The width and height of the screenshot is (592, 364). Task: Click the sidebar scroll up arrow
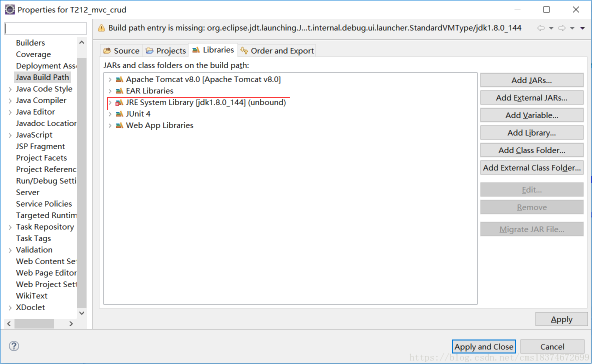click(x=82, y=42)
